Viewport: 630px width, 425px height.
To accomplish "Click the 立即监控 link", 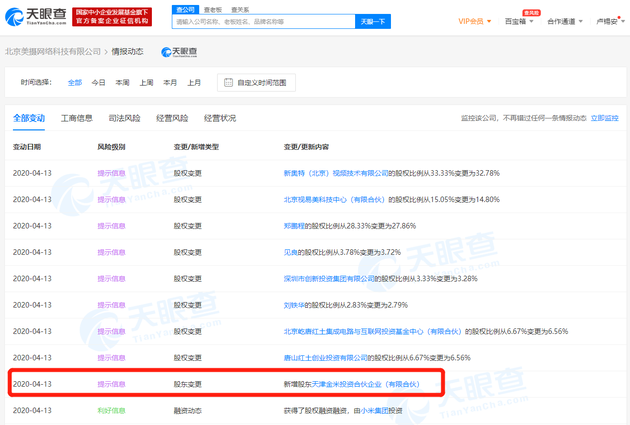I will 604,118.
